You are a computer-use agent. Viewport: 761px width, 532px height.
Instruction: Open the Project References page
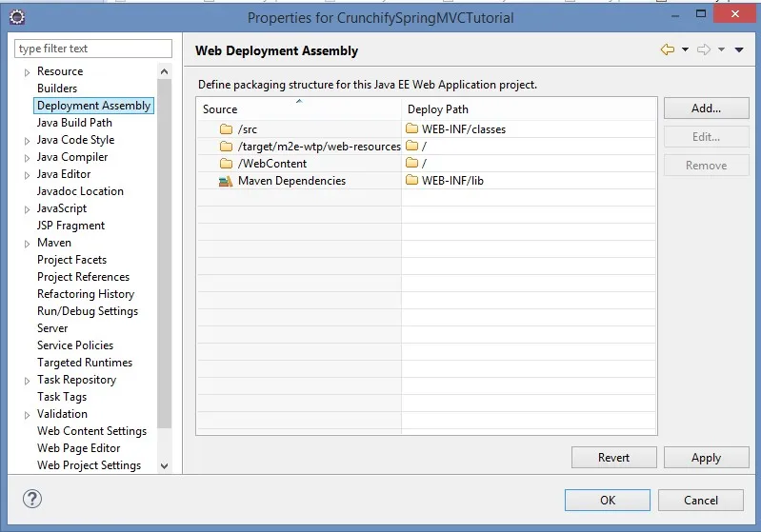84,277
